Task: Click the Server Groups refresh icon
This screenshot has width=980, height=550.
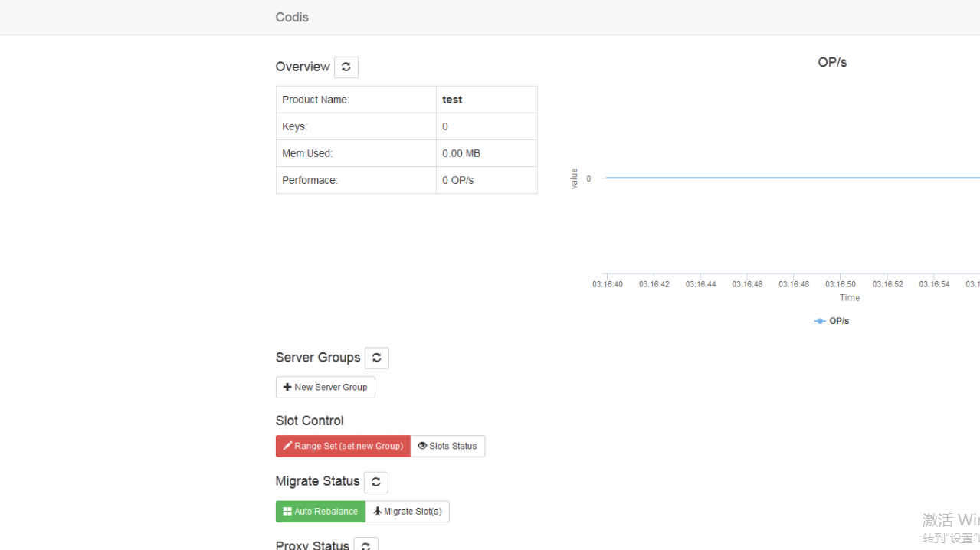Action: 376,358
